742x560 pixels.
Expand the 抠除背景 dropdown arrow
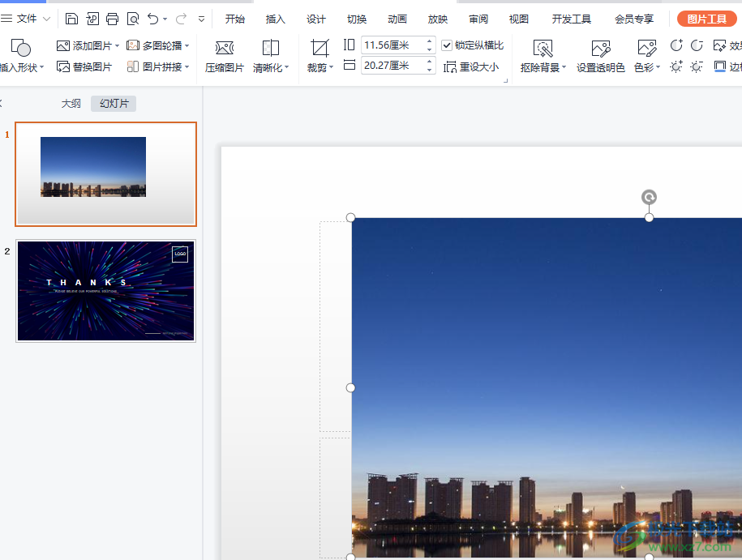564,67
